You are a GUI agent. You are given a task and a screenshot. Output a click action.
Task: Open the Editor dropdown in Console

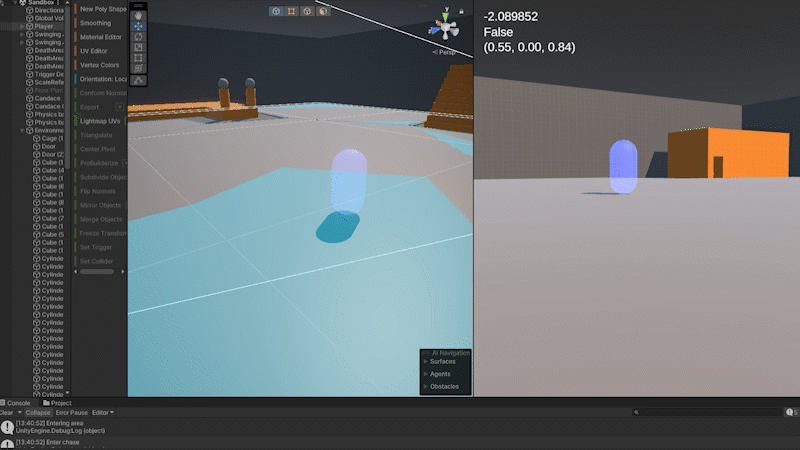[103, 412]
